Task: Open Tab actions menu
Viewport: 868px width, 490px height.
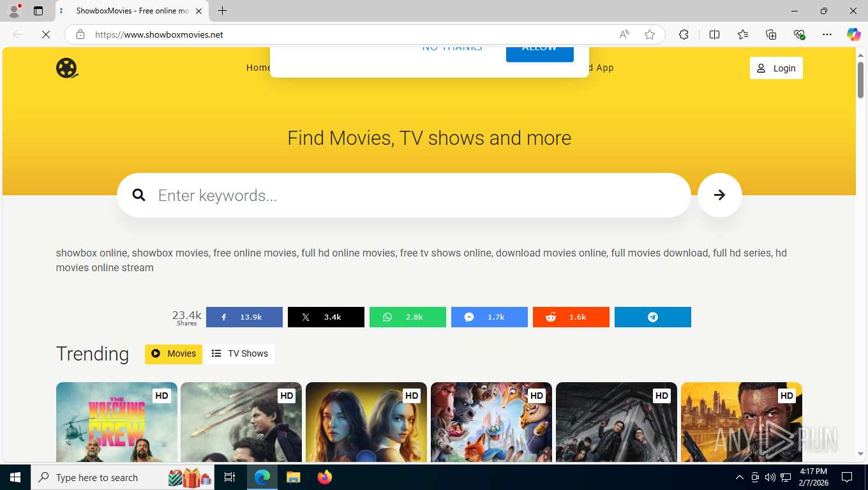Action: 38,11
